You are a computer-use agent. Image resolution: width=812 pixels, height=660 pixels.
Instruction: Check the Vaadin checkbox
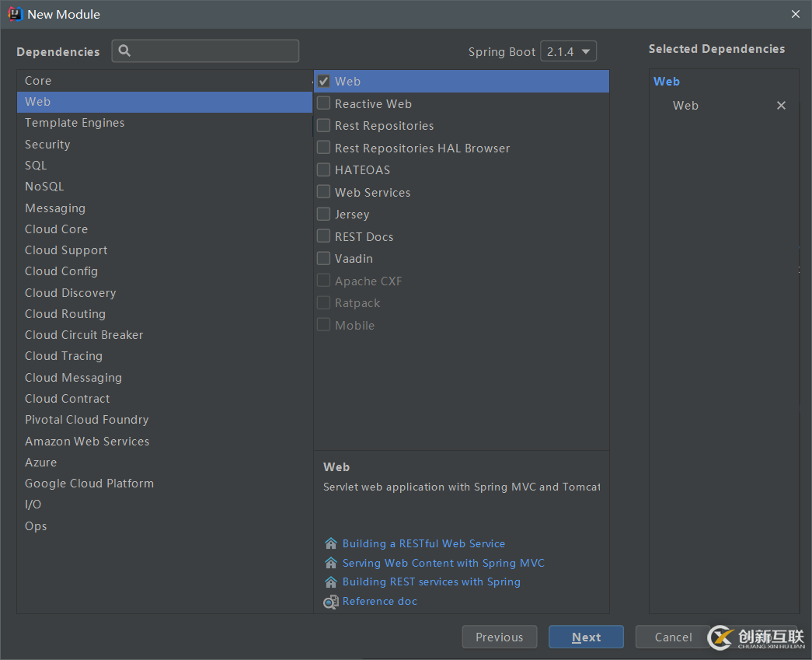coord(324,259)
